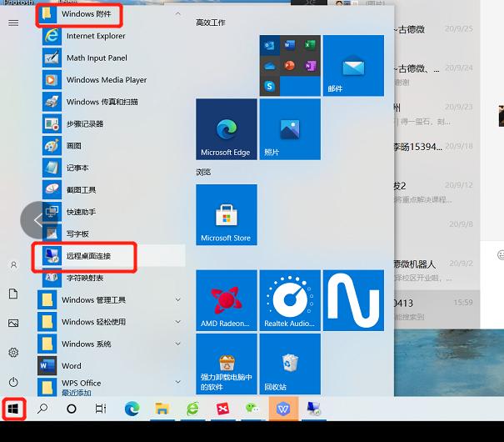The height and width of the screenshot is (442, 504).
Task: Launch 画图 (Paint)
Action: click(x=113, y=146)
